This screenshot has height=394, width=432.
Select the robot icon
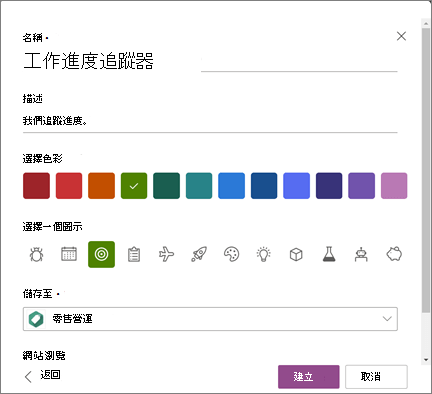361,255
